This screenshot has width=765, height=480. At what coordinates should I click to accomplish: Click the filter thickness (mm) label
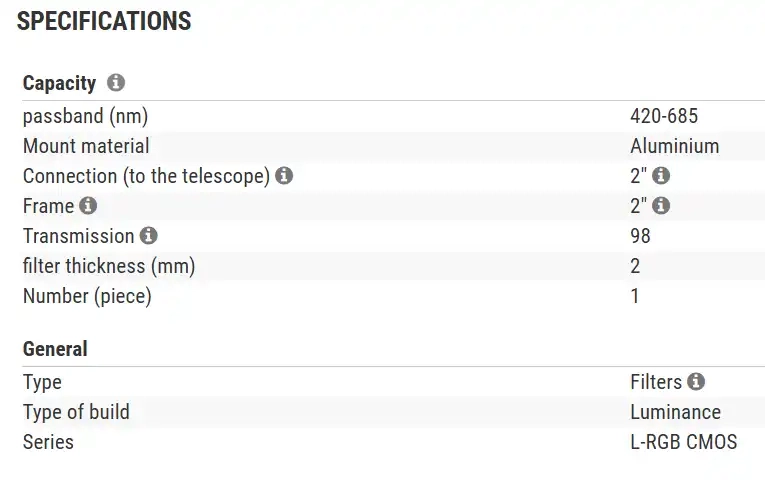[x=109, y=266]
